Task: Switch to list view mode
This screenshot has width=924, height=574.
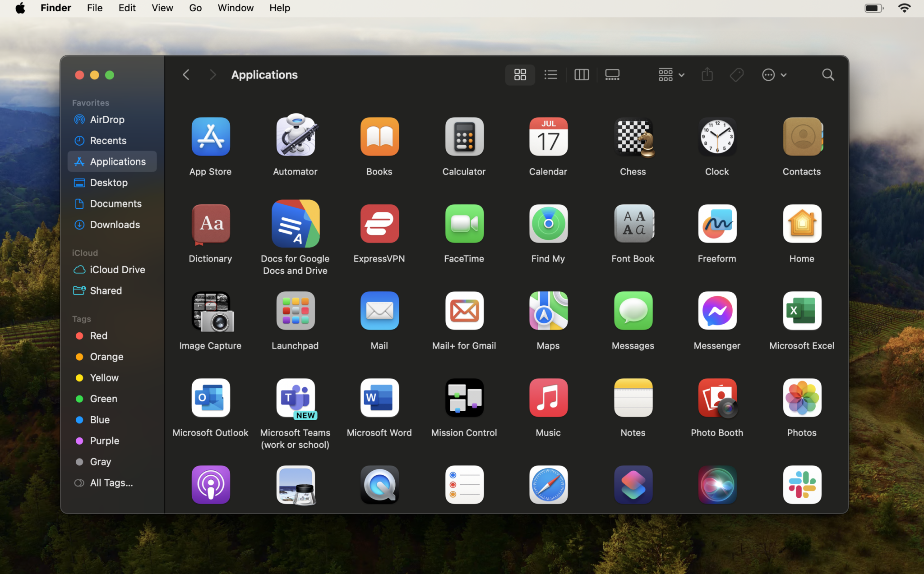Action: coord(550,74)
